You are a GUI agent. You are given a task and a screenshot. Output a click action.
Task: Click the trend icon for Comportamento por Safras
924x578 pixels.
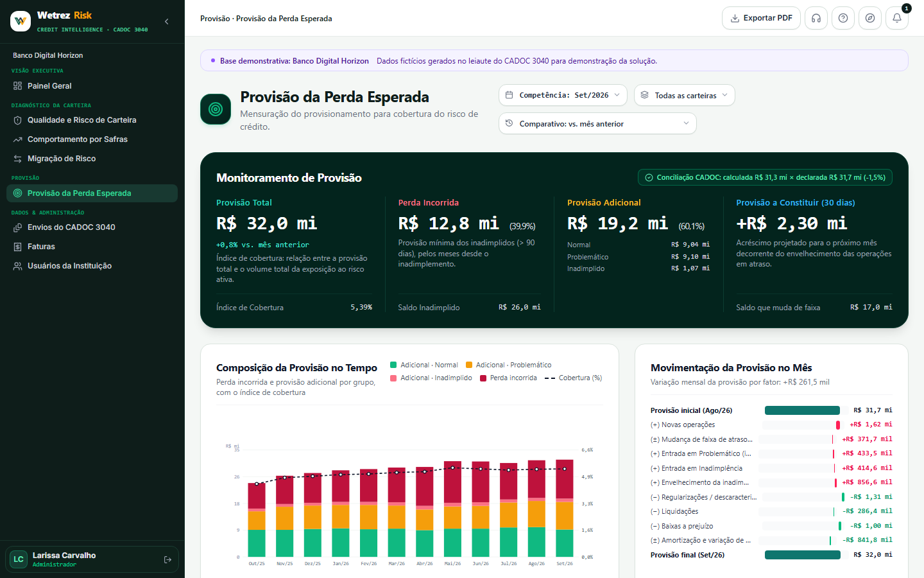(17, 139)
